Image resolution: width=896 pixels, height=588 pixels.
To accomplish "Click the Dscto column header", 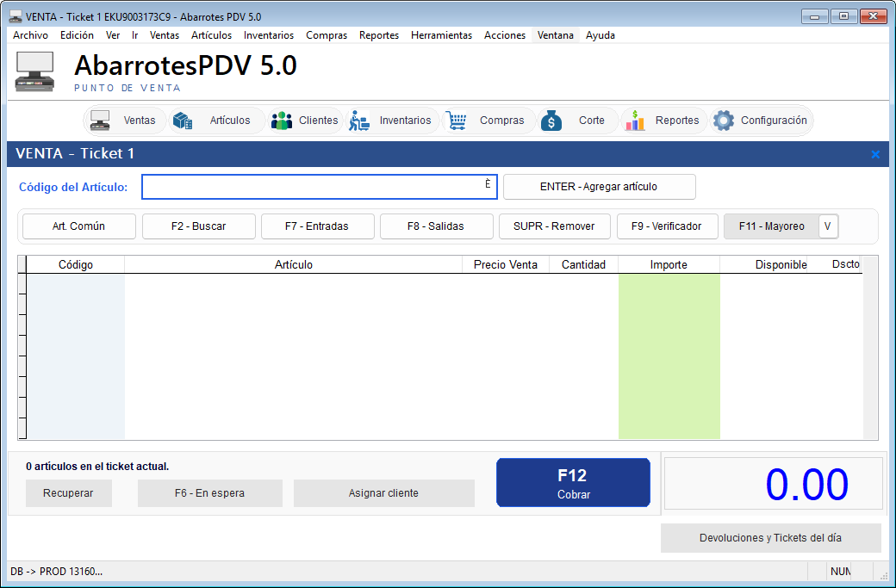I will pos(834,265).
